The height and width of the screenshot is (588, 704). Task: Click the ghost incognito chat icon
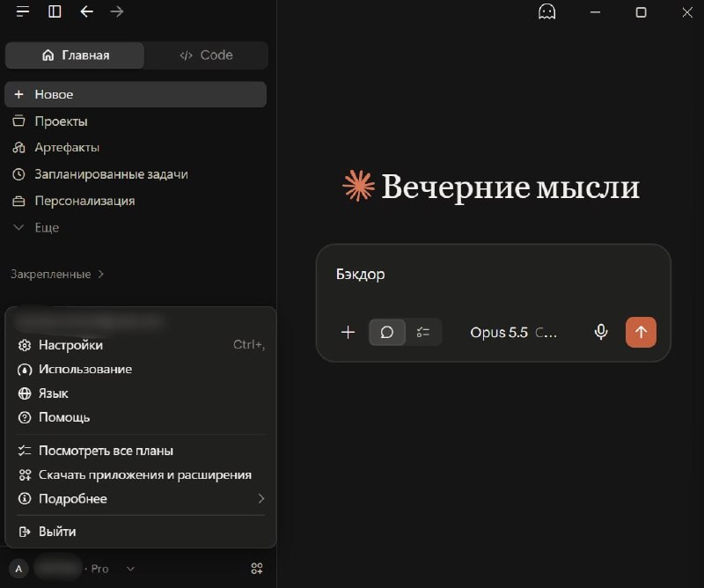(546, 12)
